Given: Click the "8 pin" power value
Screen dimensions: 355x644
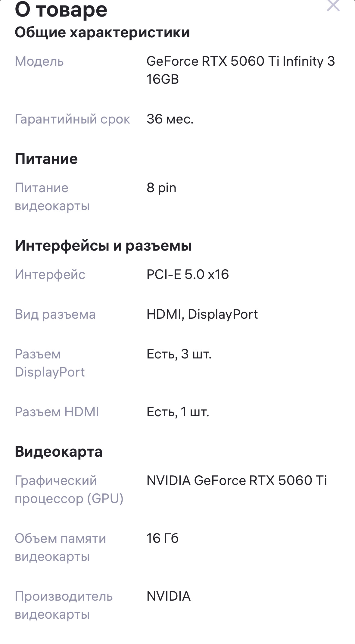Looking at the screenshot, I should pyautogui.click(x=161, y=188).
